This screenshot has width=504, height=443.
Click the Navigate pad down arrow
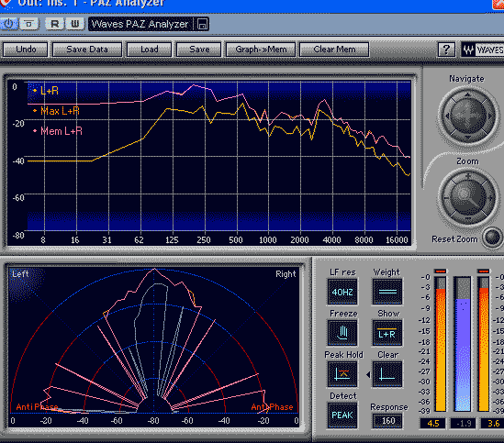point(468,138)
